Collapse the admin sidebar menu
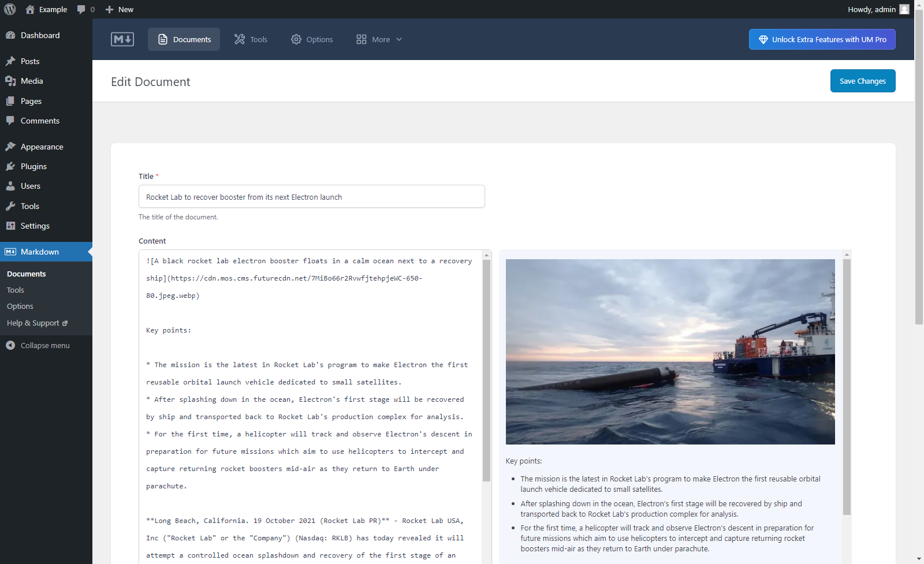This screenshot has width=924, height=564. coord(46,345)
